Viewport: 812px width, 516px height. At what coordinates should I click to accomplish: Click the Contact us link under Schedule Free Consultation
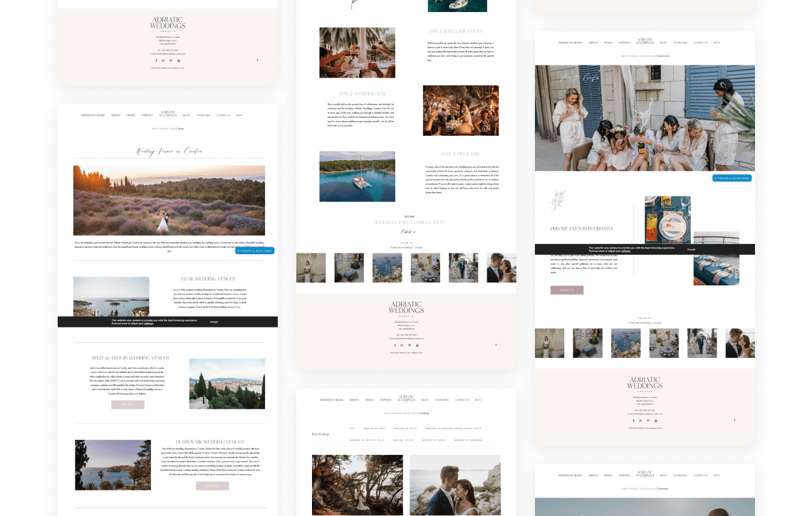pyautogui.click(x=409, y=231)
